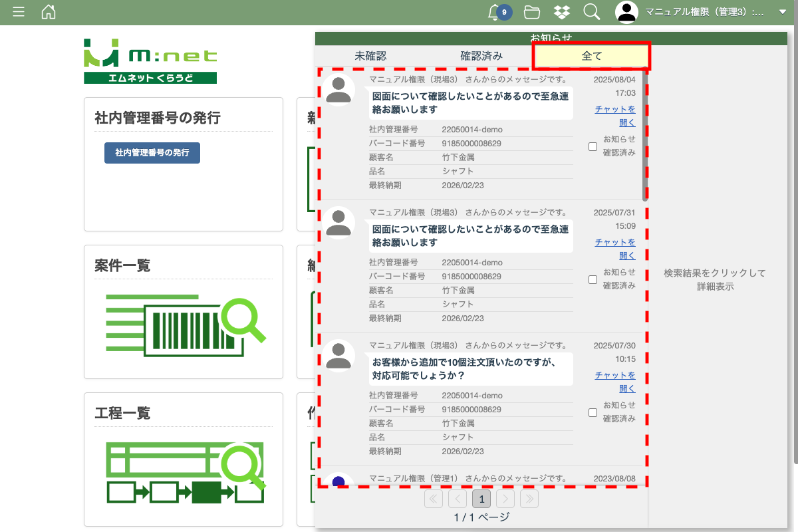Jump to last notifications page
Viewport: 798px width, 532px height.
point(529,499)
